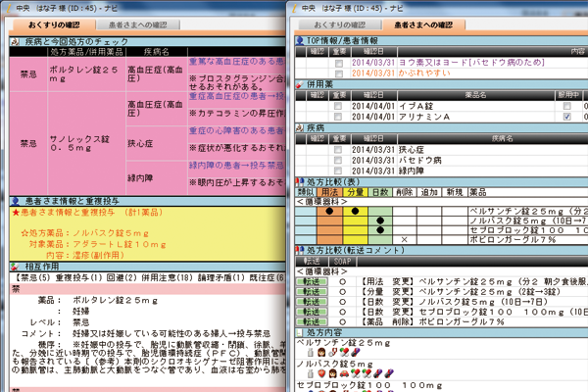This screenshot has height=392, width=588.
Task: Click the right window title bar app icon
Action: tap(295, 8)
